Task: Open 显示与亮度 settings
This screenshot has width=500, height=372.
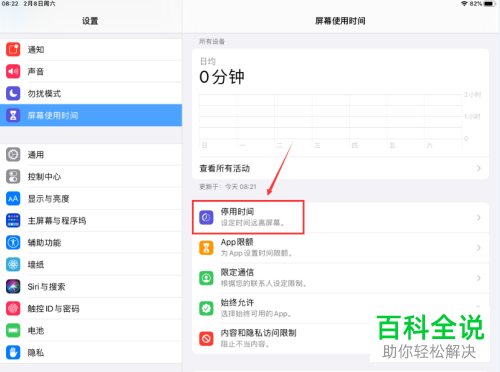Action: pos(91,199)
